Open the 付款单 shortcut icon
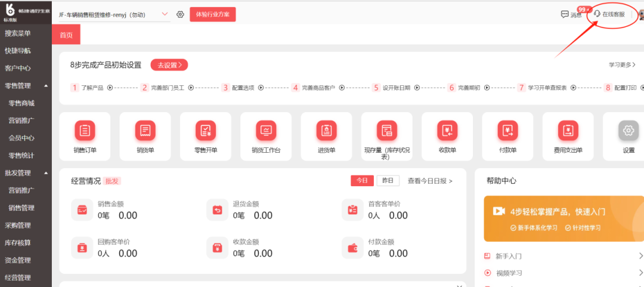This screenshot has height=287, width=644. coord(507,131)
